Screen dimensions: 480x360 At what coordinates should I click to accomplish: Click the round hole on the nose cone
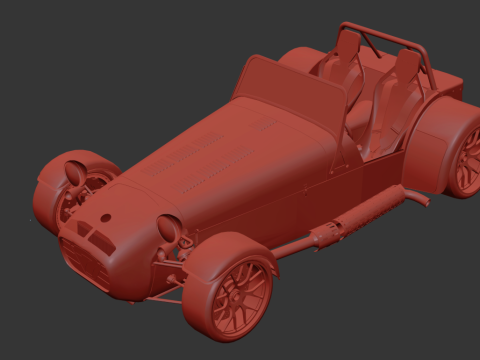click(106, 218)
